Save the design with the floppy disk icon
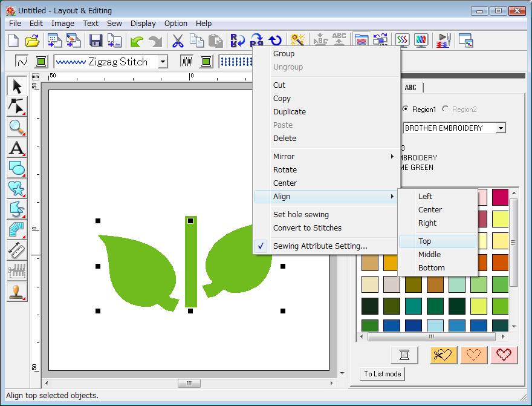Screen dimensions: 532x406 96,41
